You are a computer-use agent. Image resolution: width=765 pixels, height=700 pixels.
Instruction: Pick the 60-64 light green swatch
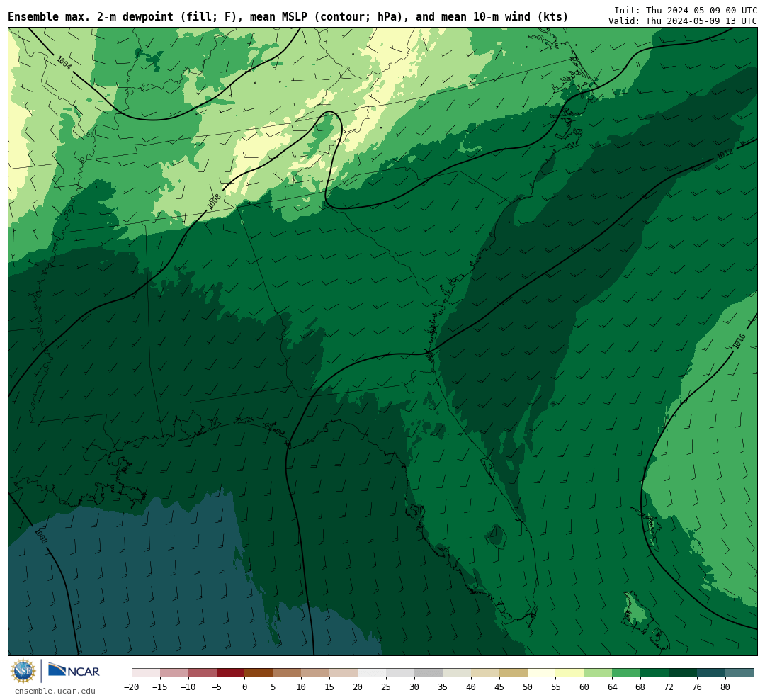pyautogui.click(x=598, y=673)
